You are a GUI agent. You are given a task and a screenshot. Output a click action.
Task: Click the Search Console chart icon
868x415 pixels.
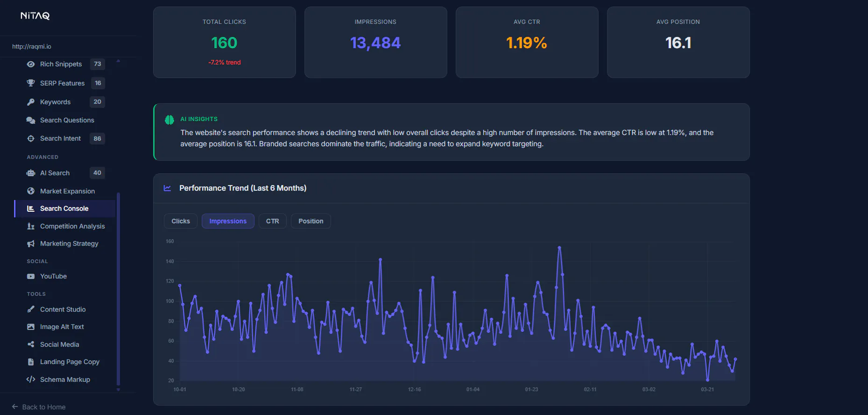pos(31,208)
